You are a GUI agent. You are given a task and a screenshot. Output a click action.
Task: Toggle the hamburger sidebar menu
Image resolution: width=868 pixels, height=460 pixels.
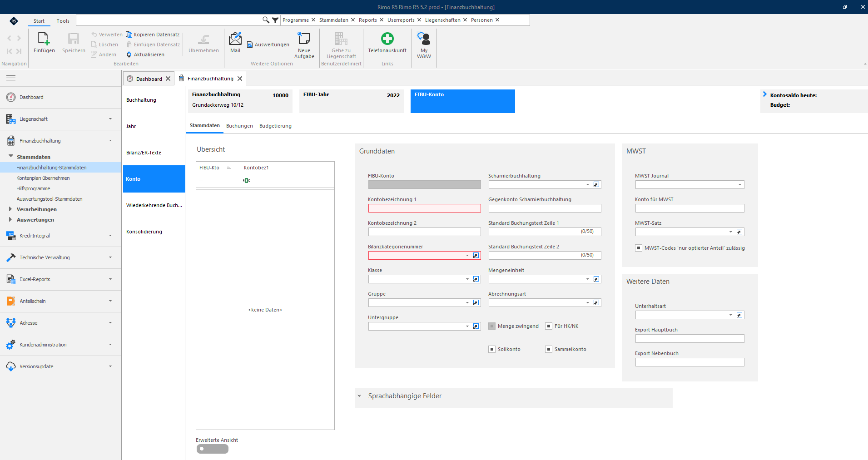click(x=11, y=78)
